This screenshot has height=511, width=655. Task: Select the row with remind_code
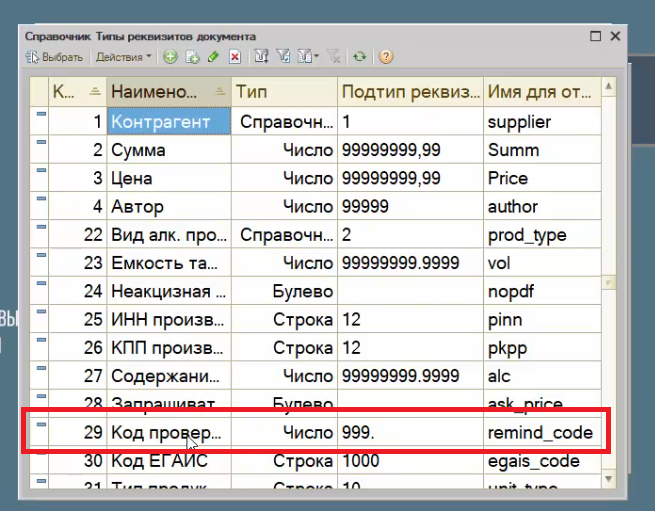539,433
